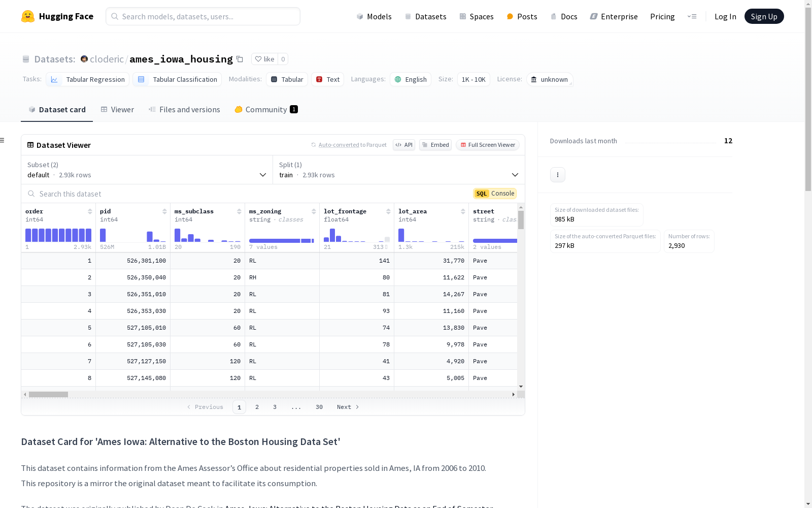
Task: Click the Datasets breadcrumb icon
Action: pyautogui.click(x=26, y=59)
